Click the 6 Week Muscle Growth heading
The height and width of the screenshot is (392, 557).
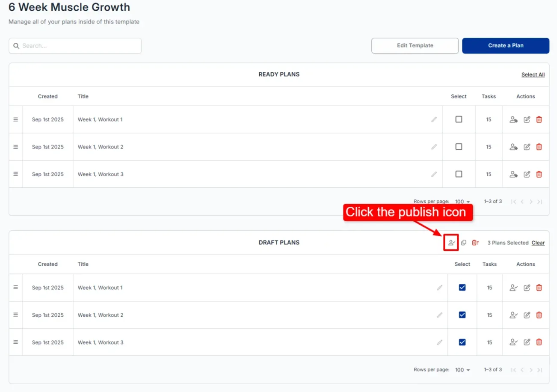pos(69,7)
